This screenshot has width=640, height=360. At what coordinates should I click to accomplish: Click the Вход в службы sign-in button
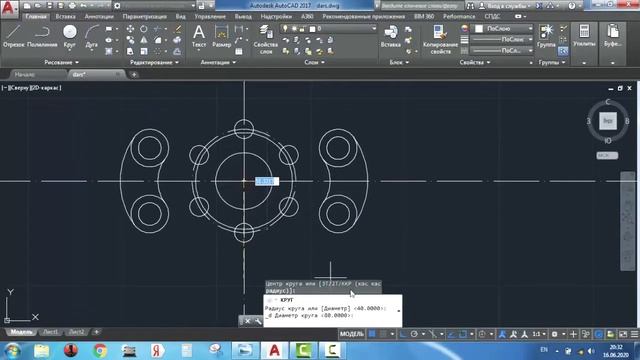click(x=504, y=6)
